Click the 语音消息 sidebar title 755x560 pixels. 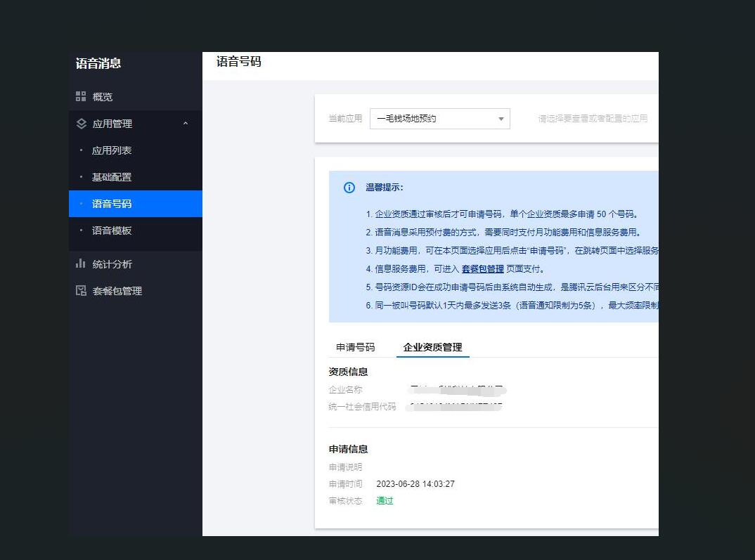click(x=98, y=63)
